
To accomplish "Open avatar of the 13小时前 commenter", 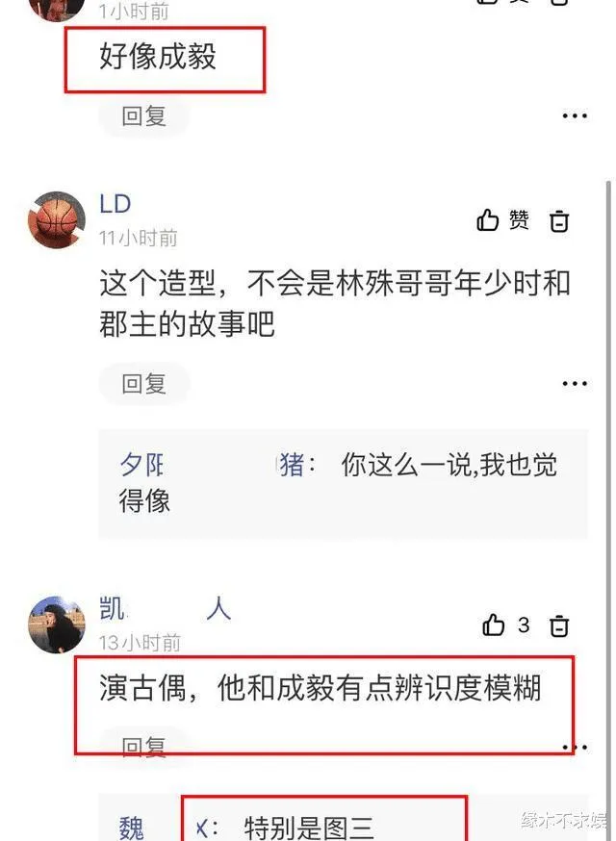I will [57, 624].
